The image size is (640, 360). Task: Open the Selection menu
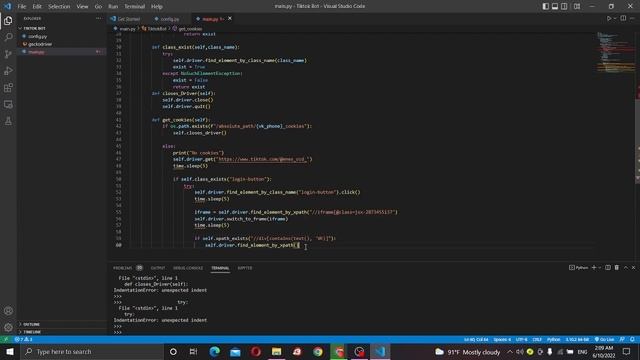point(59,7)
